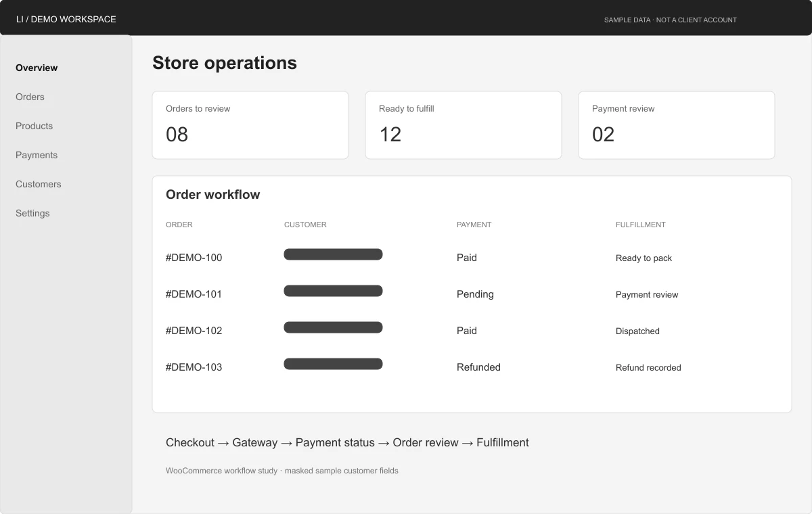Open order #DEMO-101
Viewport: 812px width, 514px height.
(194, 294)
